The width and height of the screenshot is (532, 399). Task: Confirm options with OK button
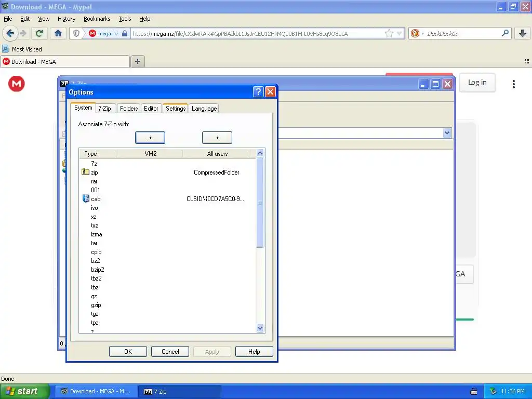click(x=128, y=352)
